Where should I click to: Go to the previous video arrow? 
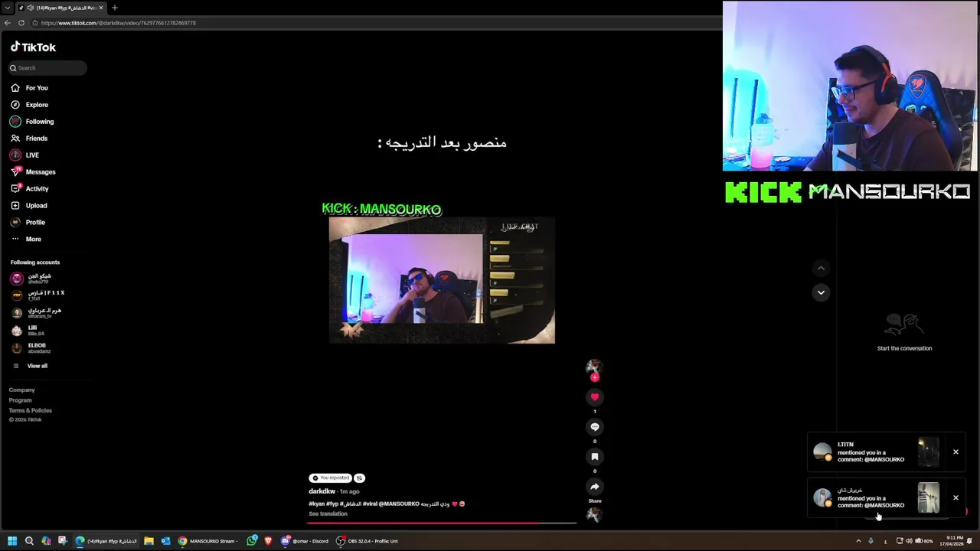point(821,268)
